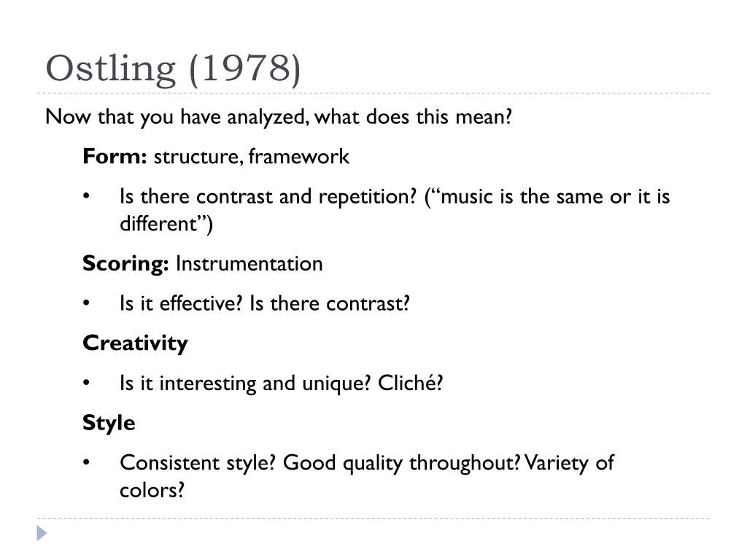747x560 pixels.
Task: Click the slide title Ostling (1978)
Action: tap(173, 69)
